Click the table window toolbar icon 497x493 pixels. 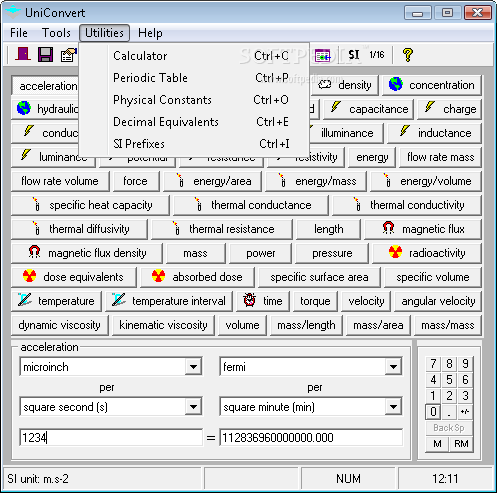(322, 55)
